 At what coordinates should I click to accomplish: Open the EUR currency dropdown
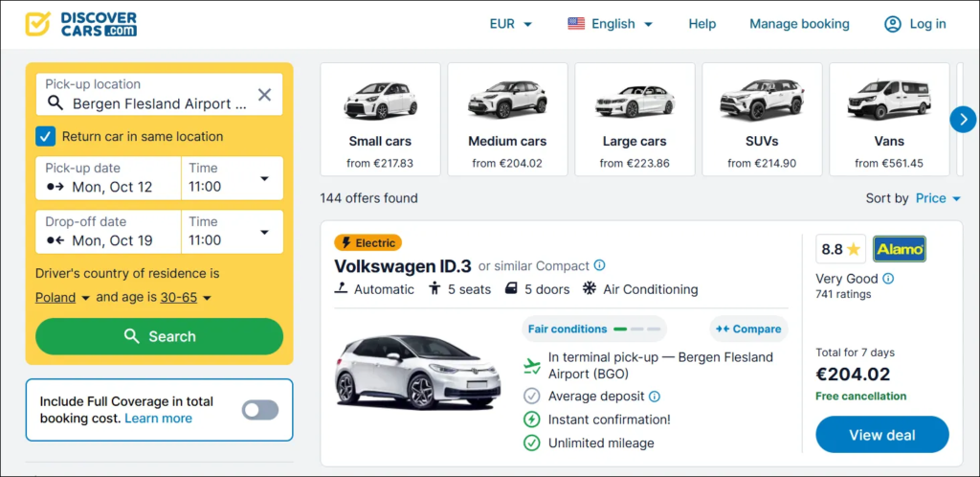pyautogui.click(x=511, y=24)
